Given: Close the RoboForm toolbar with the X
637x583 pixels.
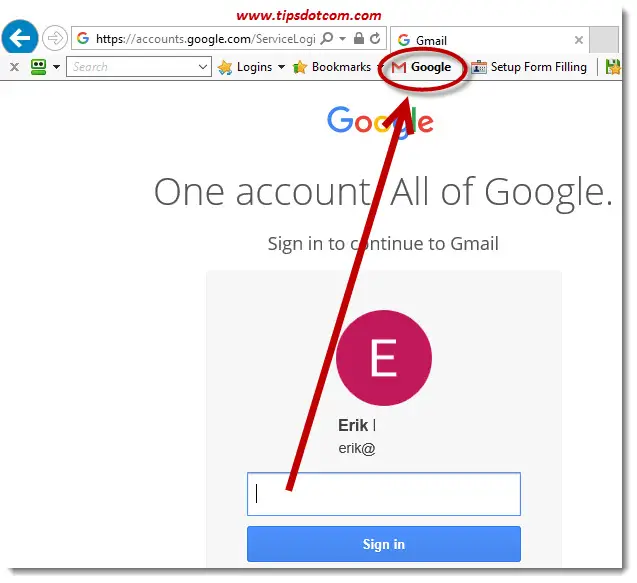Looking at the screenshot, I should 14,67.
